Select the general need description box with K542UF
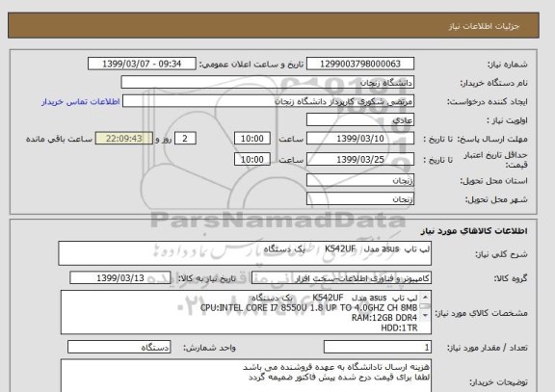Viewport: 555px width, 392px height. click(x=245, y=253)
